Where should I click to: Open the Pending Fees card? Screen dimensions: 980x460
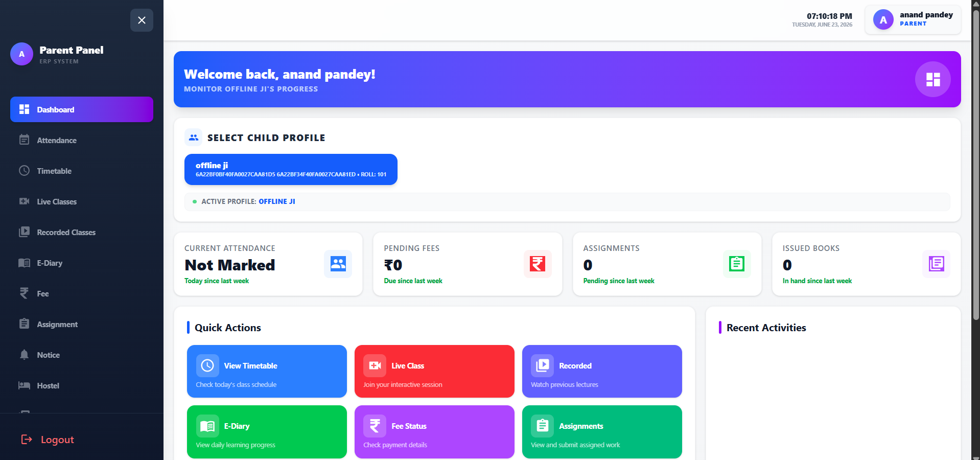point(468,264)
